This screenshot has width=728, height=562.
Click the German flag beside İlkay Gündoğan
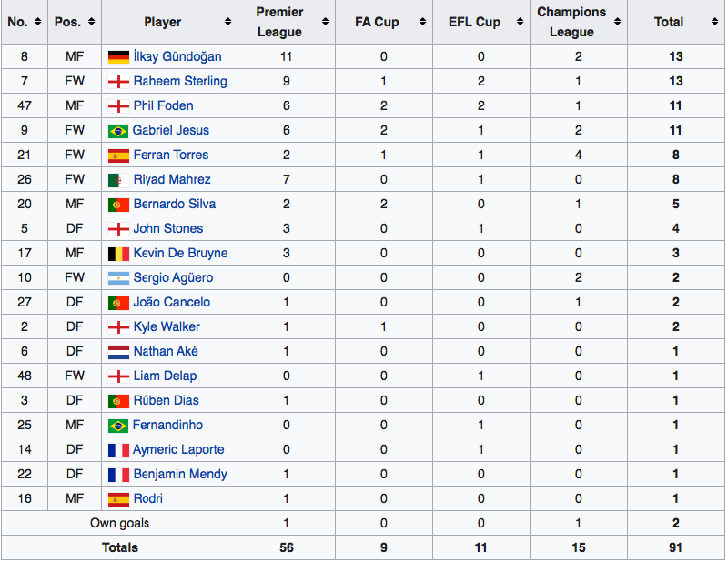point(118,57)
